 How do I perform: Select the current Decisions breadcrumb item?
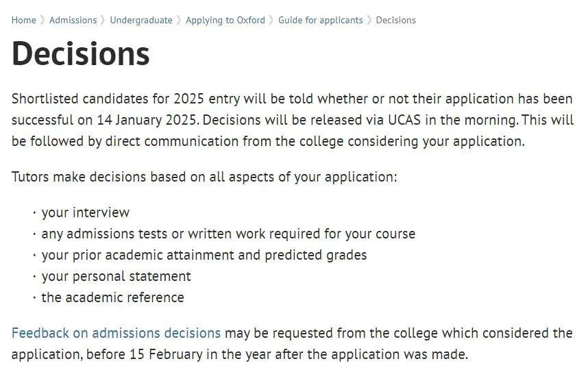click(396, 20)
